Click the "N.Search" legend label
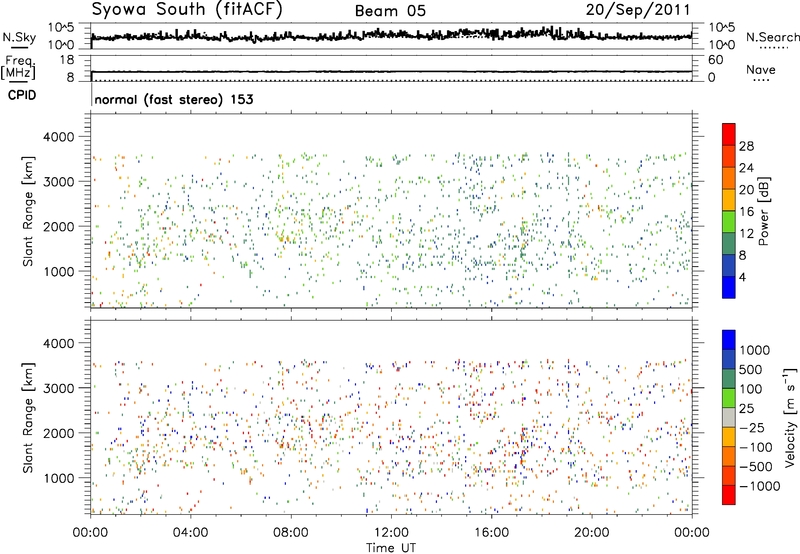Screen dimensions: 800x554 pyautogui.click(x=772, y=37)
